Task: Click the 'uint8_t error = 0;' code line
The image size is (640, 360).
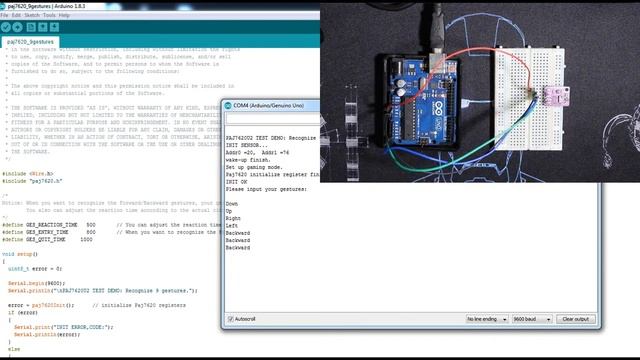Action: pyautogui.click(x=35, y=269)
